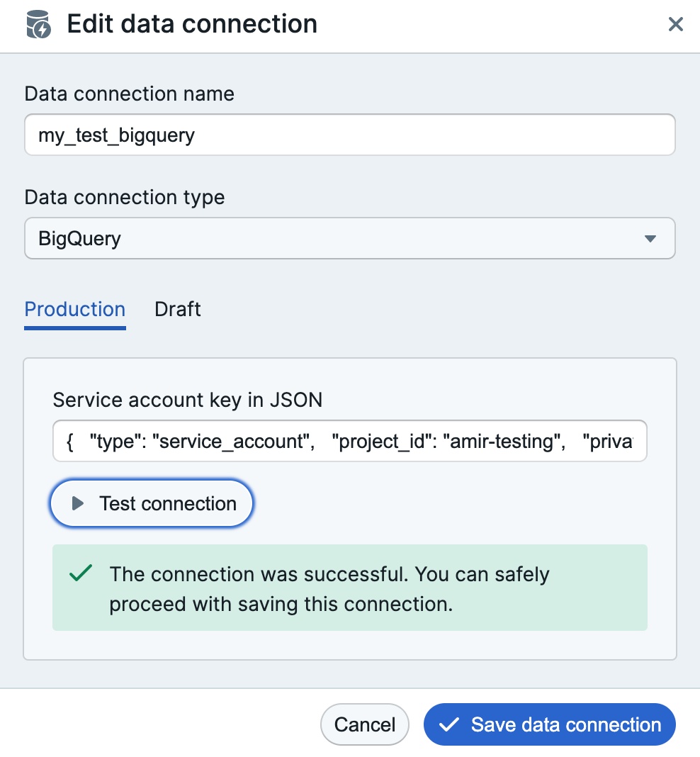Close the Edit data connection dialog
Viewport: 700px width, 757px height.
(x=675, y=24)
